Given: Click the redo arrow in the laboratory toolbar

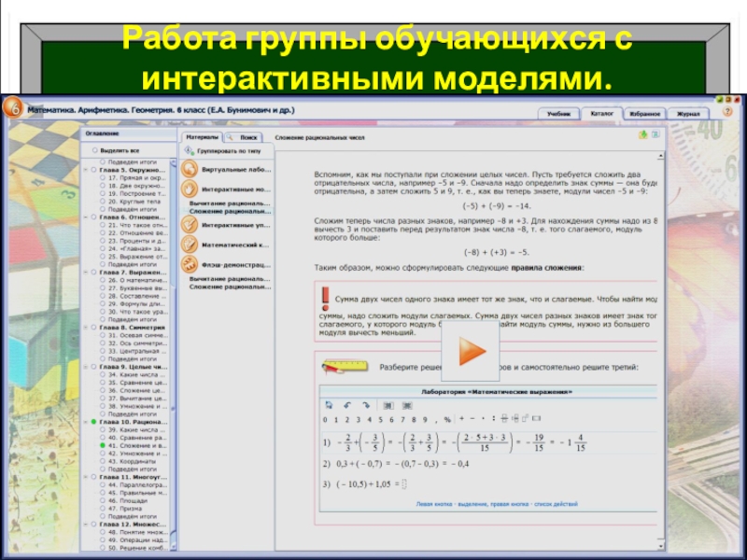Looking at the screenshot, I should 365,405.
